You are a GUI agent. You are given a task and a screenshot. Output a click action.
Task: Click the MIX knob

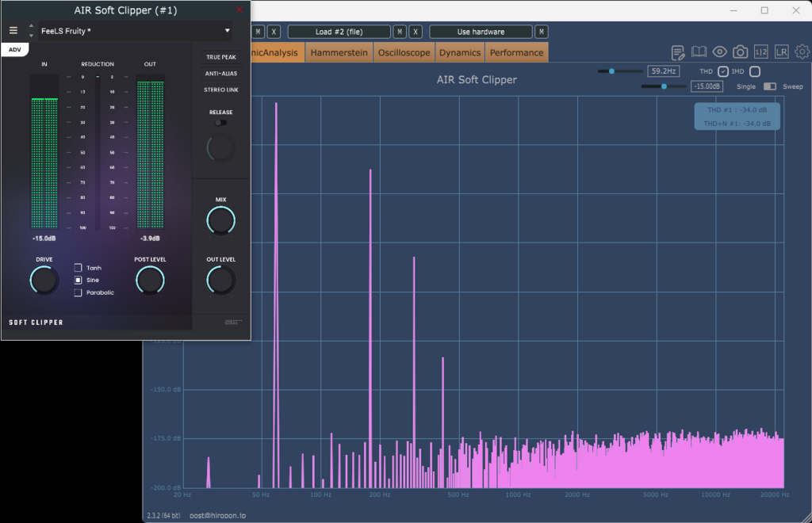click(x=221, y=220)
